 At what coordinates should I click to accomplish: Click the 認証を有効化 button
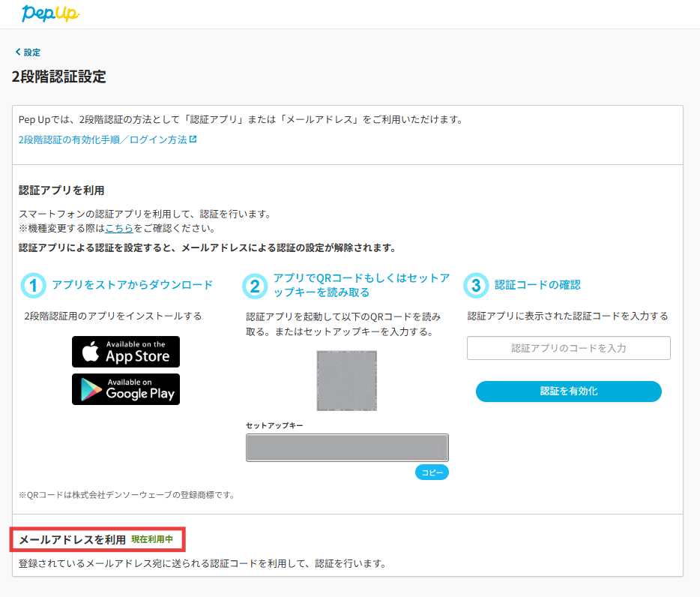click(569, 391)
